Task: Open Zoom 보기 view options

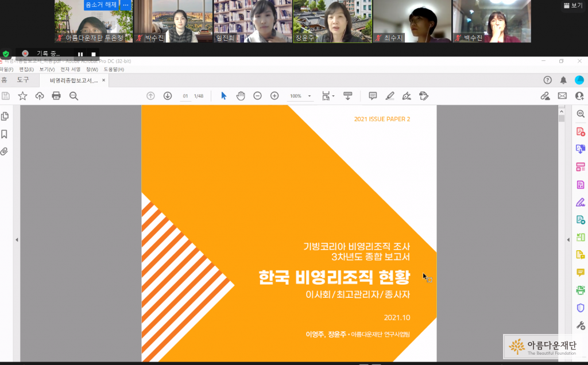Action: click(573, 5)
